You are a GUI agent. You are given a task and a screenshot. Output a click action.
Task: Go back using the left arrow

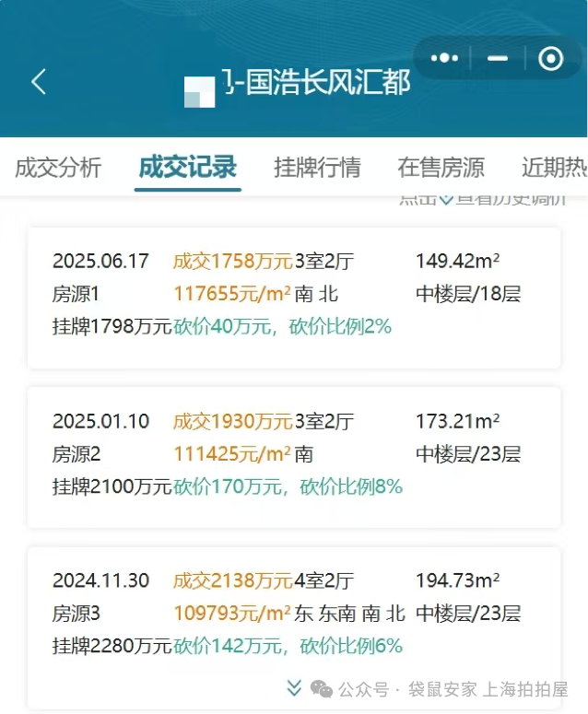coord(39,82)
